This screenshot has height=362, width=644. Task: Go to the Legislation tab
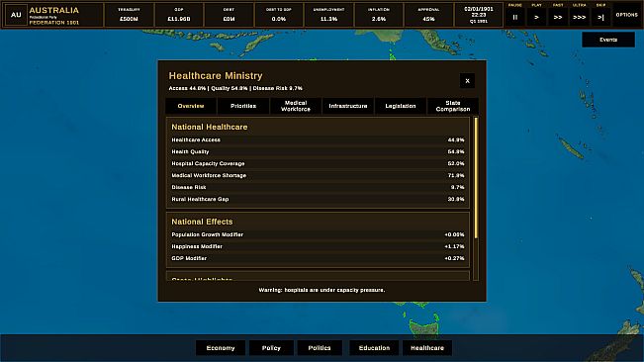point(401,106)
